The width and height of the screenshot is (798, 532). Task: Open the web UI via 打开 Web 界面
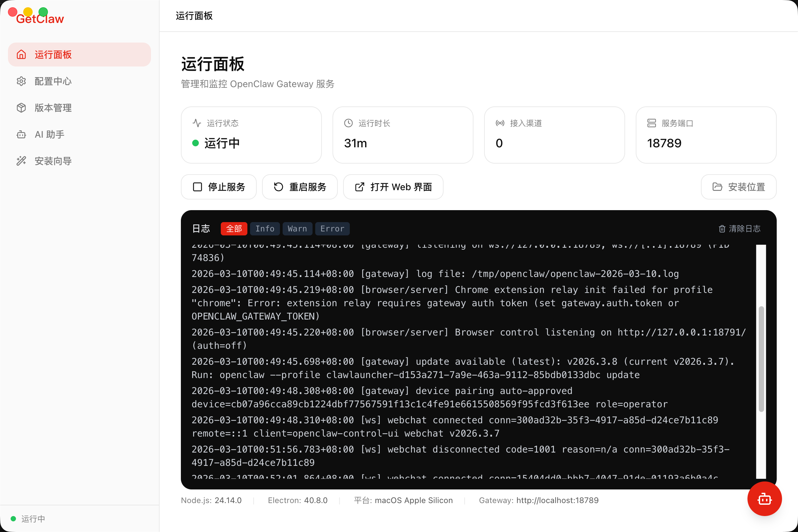[x=393, y=187]
